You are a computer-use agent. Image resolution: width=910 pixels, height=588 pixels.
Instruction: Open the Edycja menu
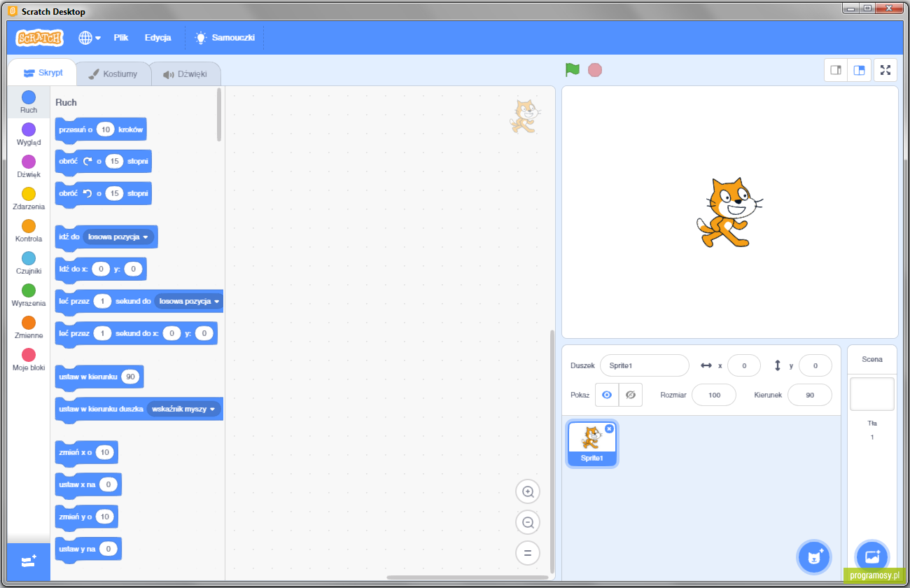158,38
